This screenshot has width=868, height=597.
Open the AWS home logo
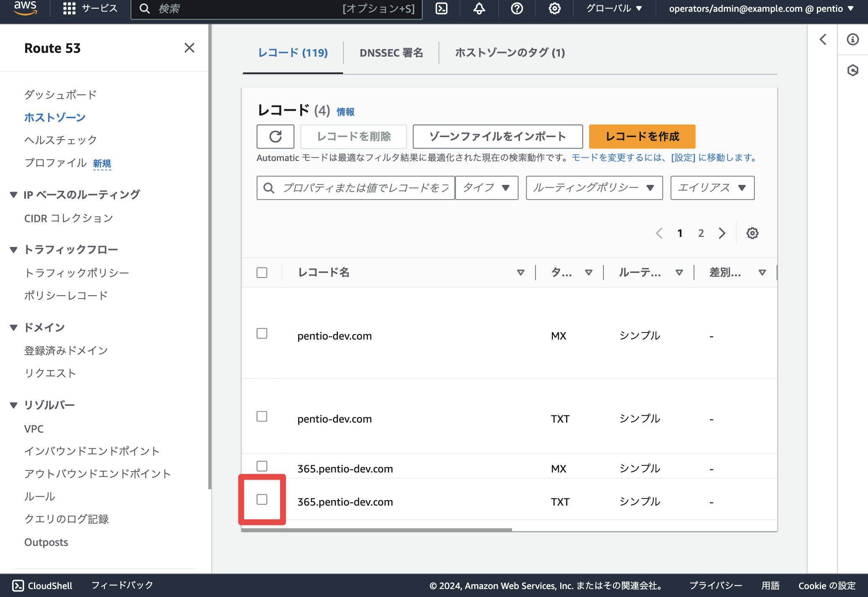coord(25,8)
